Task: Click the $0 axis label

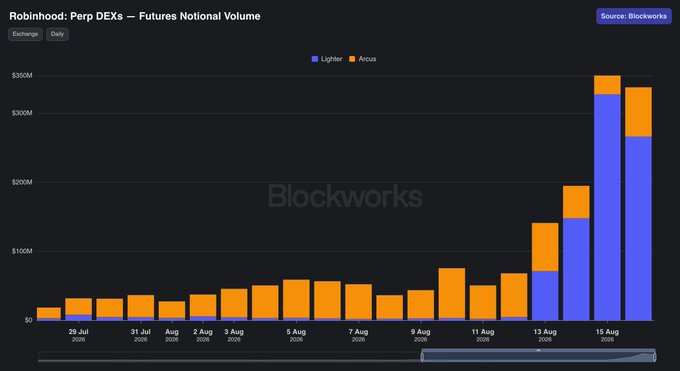Action: (x=28, y=320)
